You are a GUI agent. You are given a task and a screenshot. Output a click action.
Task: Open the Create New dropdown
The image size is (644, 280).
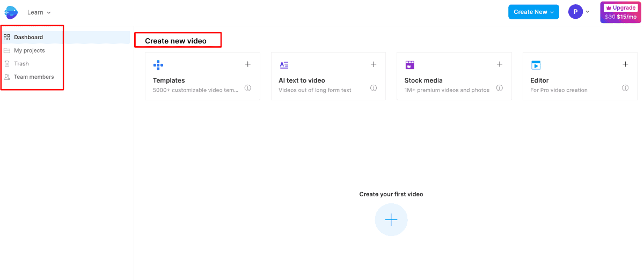click(533, 12)
